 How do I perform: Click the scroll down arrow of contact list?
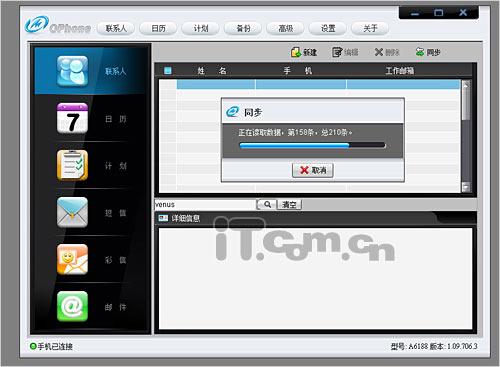466,187
